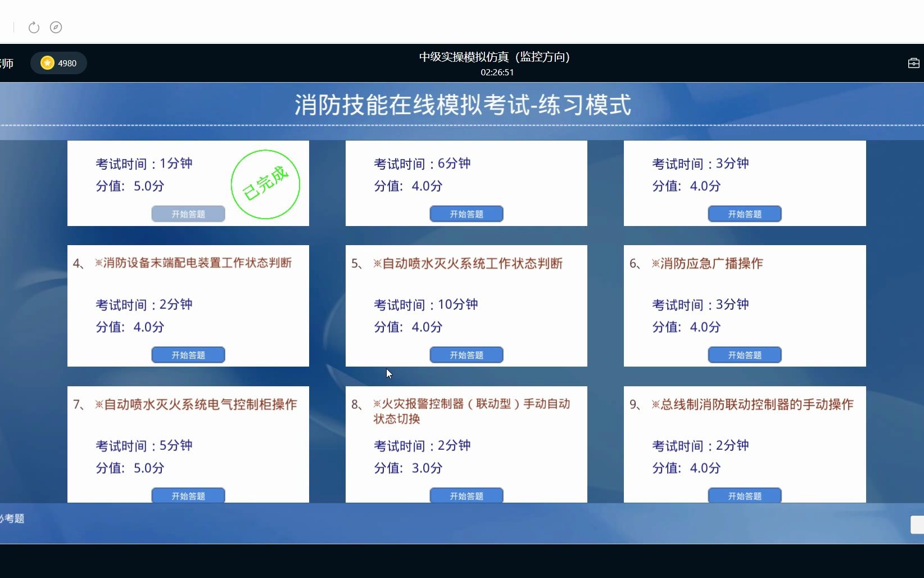Click 开始答题 on the completed 1-minute exam
Image resolution: width=924 pixels, height=578 pixels.
coord(188,214)
